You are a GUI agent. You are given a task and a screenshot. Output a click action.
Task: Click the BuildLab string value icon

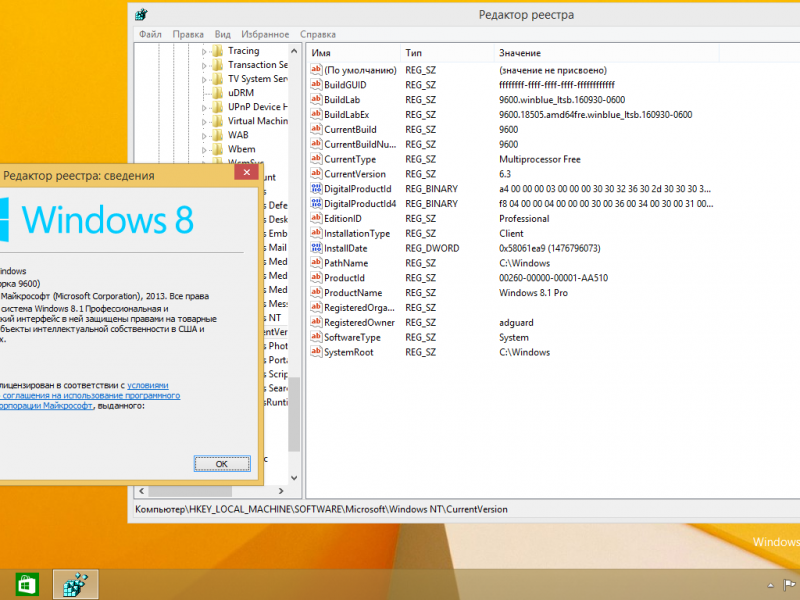[x=316, y=99]
